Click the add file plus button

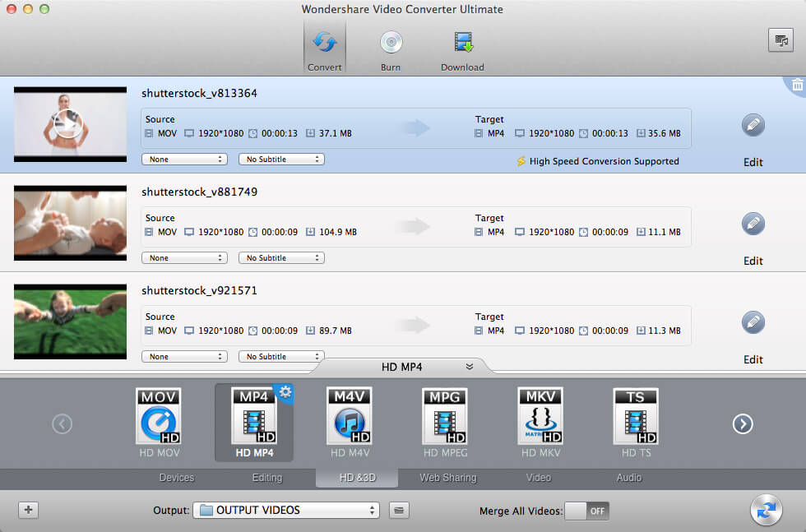pyautogui.click(x=29, y=510)
